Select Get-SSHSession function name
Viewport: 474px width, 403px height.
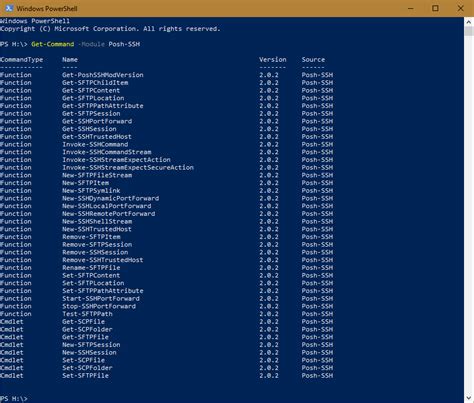[x=89, y=129]
